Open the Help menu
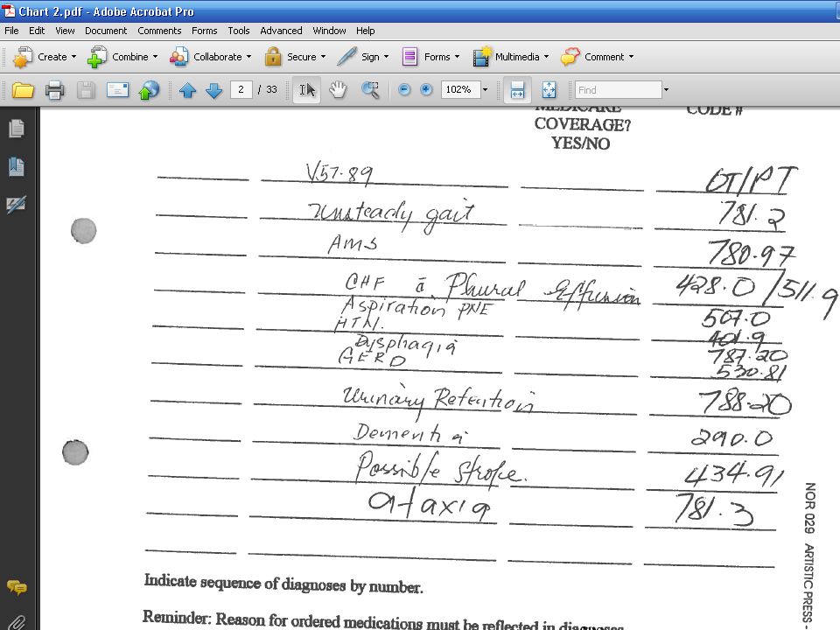 point(366,31)
